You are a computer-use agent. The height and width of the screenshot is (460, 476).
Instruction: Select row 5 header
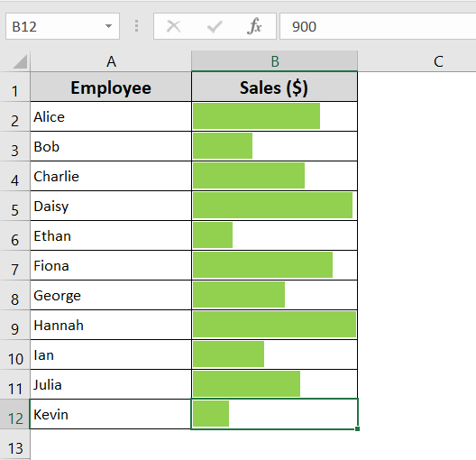(14, 206)
